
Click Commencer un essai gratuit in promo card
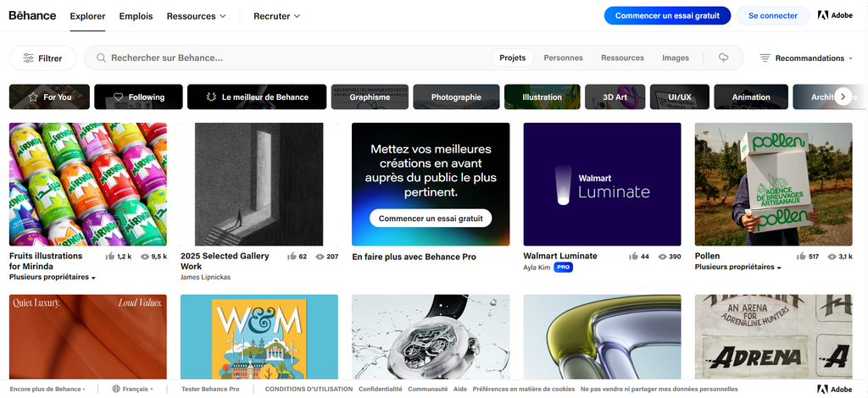[431, 218]
